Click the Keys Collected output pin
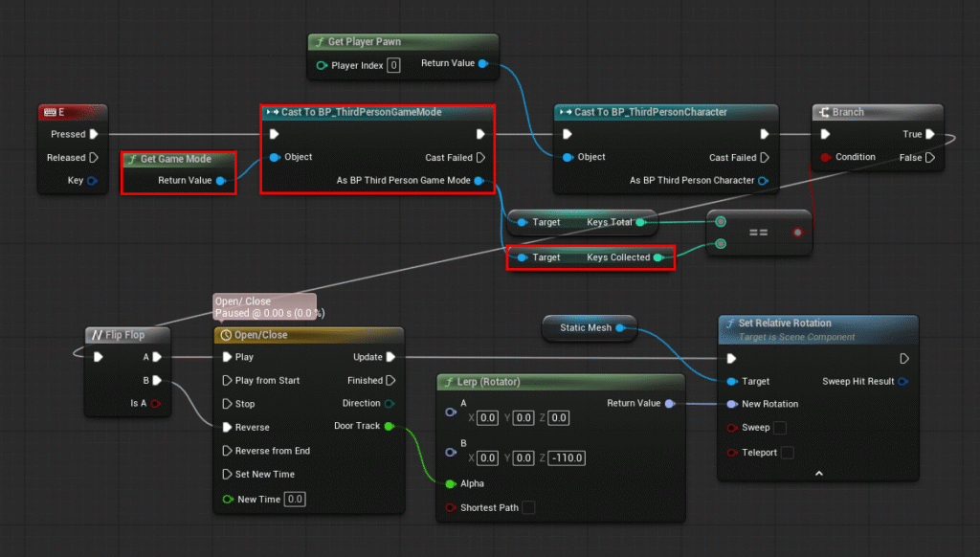 pyautogui.click(x=657, y=257)
